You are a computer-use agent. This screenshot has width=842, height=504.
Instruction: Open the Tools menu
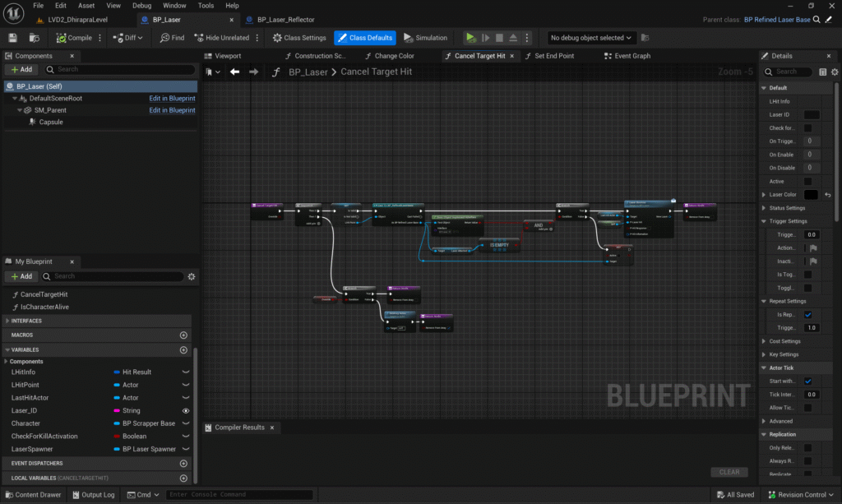206,6
